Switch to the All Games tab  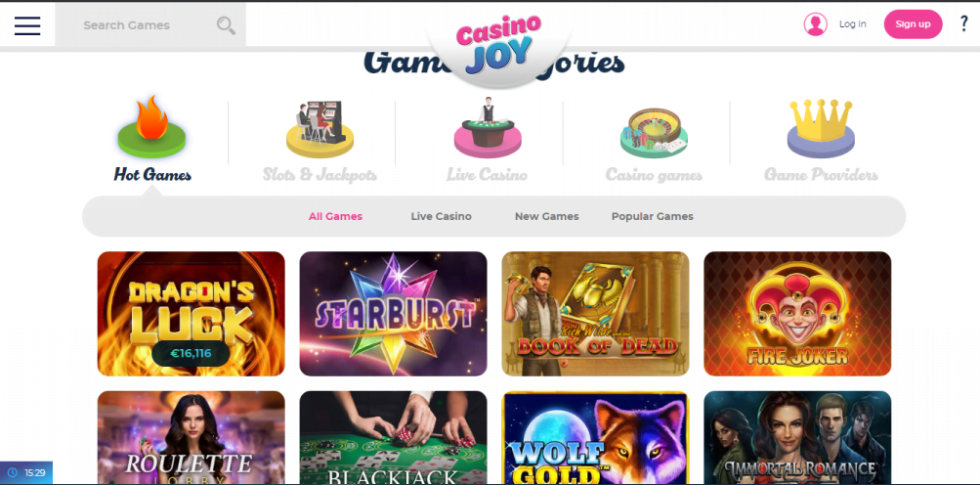335,216
